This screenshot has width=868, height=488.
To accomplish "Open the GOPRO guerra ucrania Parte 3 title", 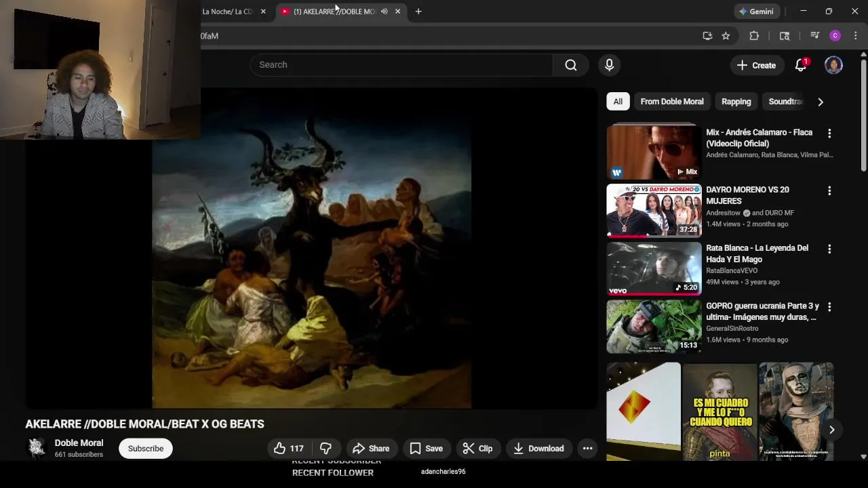I will [x=762, y=312].
